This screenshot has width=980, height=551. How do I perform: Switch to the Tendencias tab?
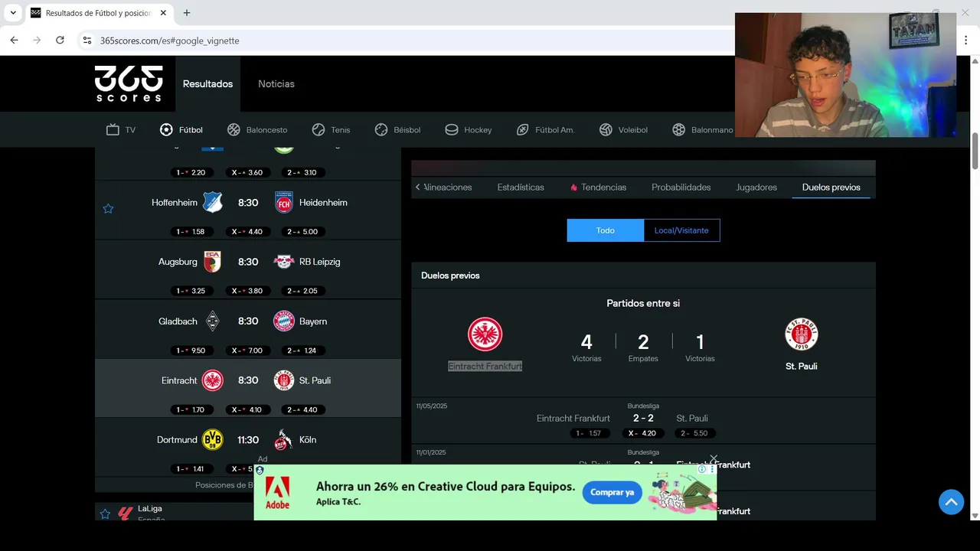tap(598, 187)
